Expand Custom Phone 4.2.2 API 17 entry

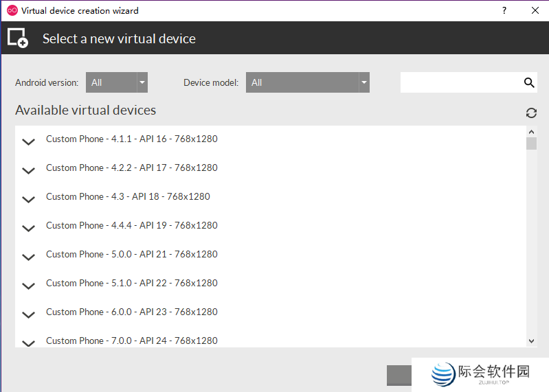click(x=28, y=171)
